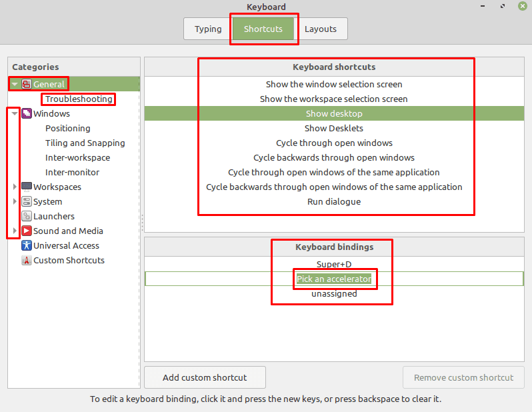Click the unassigned keyboard binding row
This screenshot has width=532, height=412.
(334, 293)
